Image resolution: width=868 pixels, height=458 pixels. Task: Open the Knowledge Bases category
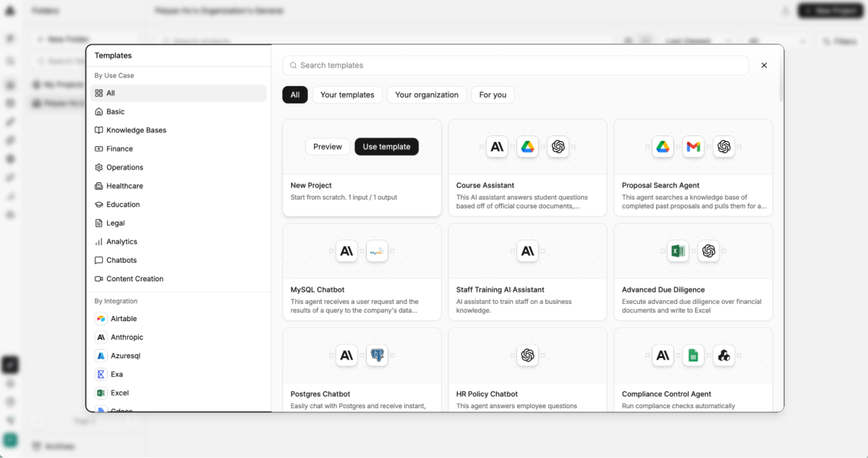pos(178,130)
